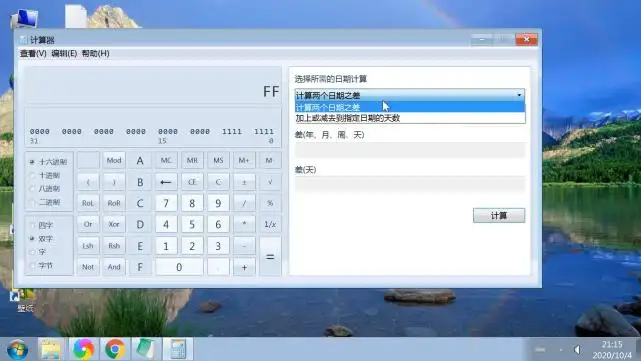This screenshot has width=641, height=361.
Task: Open the 查看(V) menu
Action: tap(33, 54)
